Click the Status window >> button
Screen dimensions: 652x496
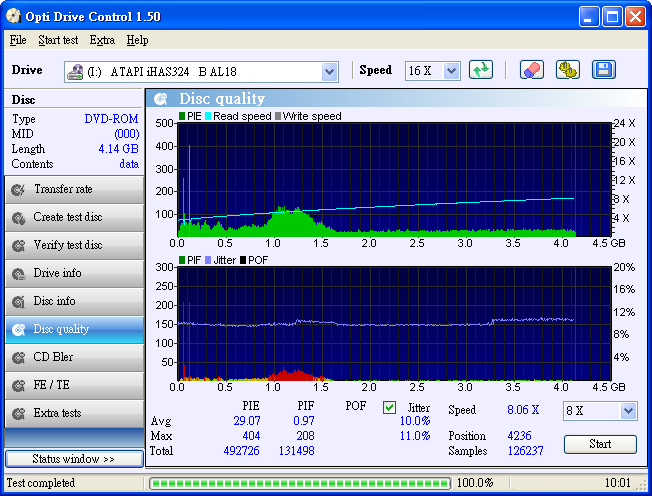point(73,459)
